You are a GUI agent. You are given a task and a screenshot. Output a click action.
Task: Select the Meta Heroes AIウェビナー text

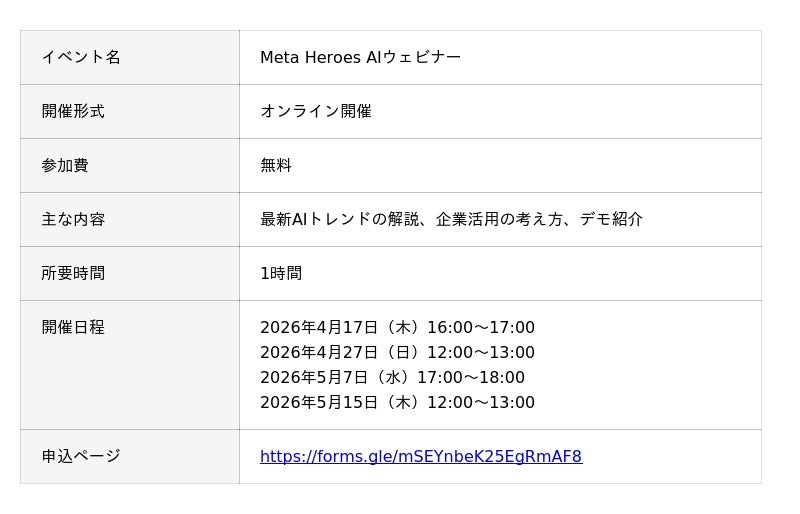click(360, 57)
